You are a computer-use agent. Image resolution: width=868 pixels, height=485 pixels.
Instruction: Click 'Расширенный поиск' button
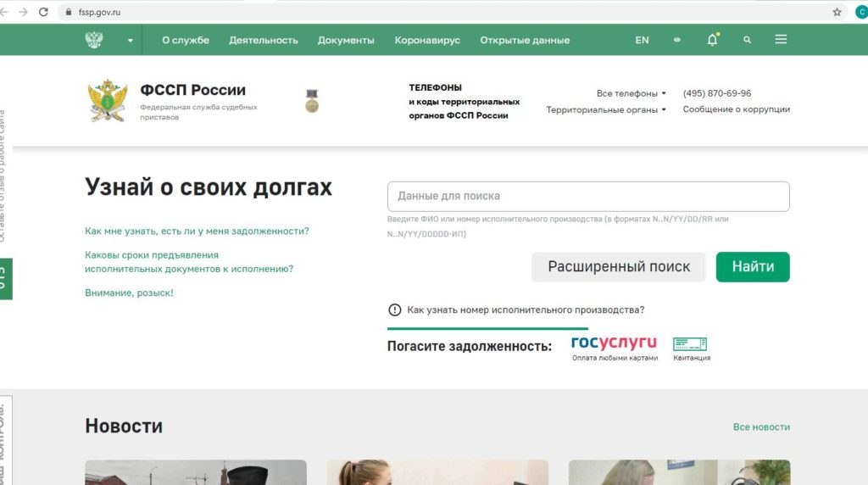[619, 267]
